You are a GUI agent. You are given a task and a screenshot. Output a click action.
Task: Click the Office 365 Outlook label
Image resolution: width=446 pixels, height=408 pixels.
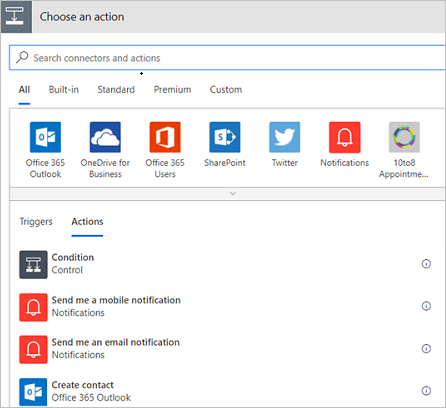[x=45, y=168]
